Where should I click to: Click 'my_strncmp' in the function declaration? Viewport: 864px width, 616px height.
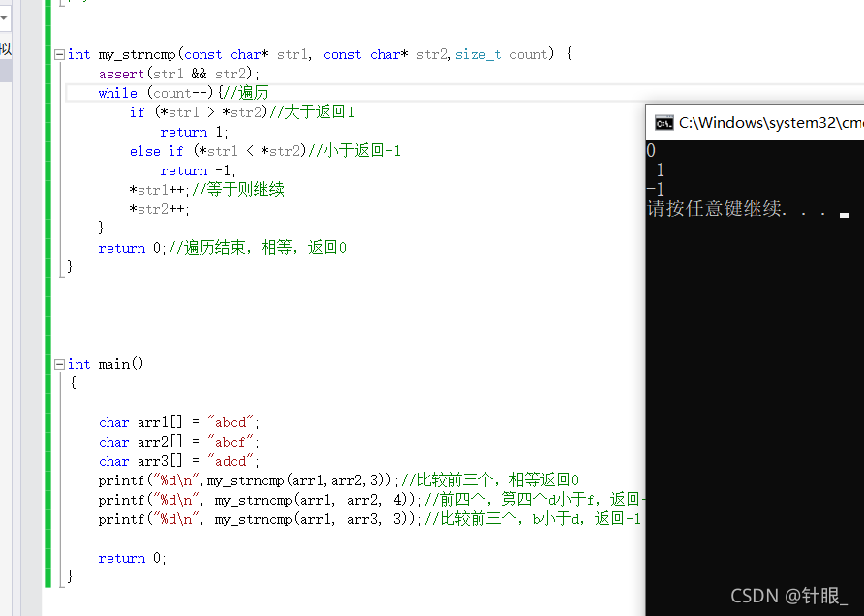tap(137, 54)
